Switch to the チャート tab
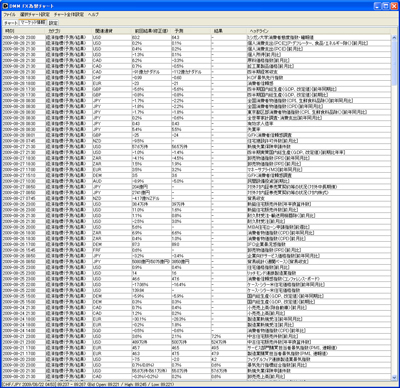This screenshot has height=388, width=400. click(x=11, y=23)
